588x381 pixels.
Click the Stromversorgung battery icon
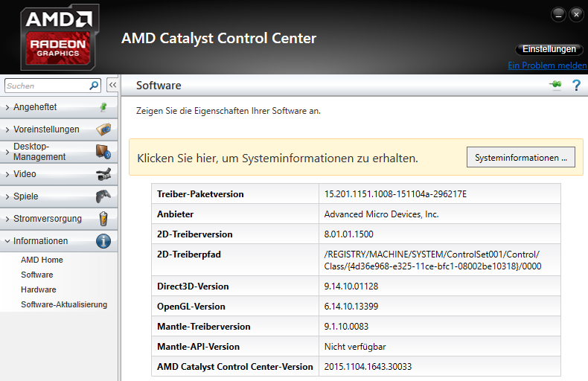(103, 219)
